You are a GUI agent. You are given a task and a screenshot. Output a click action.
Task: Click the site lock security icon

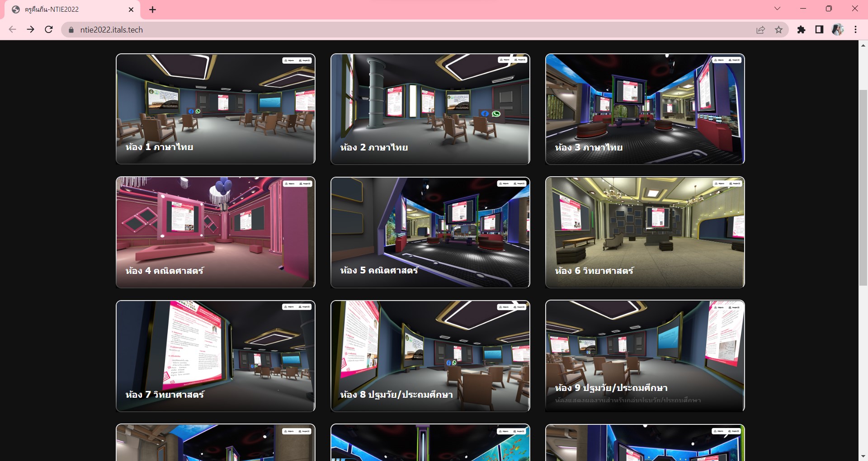click(x=71, y=30)
